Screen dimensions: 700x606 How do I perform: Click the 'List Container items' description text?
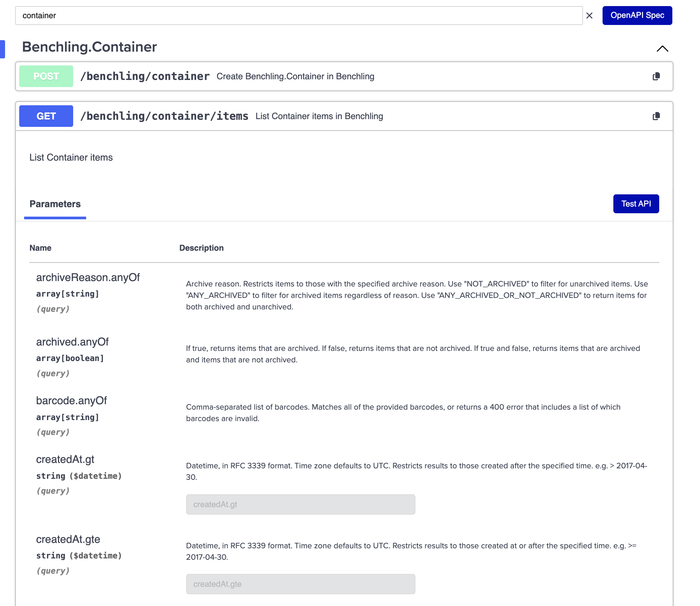71,158
